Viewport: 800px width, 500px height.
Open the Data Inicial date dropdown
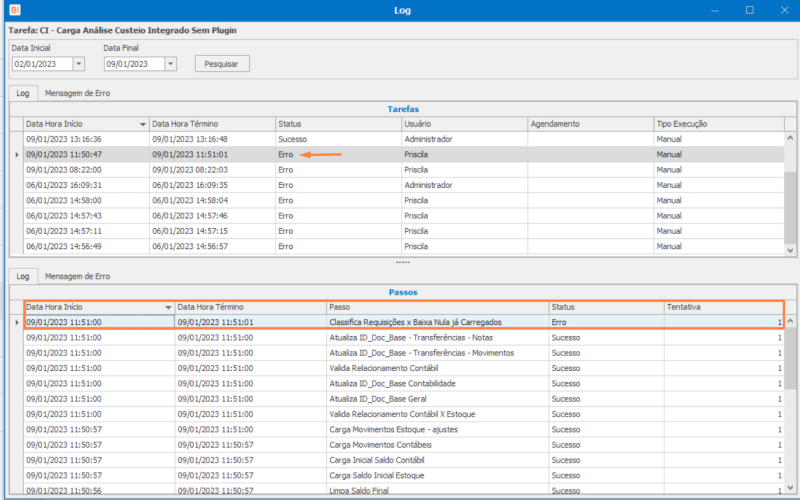(x=79, y=64)
